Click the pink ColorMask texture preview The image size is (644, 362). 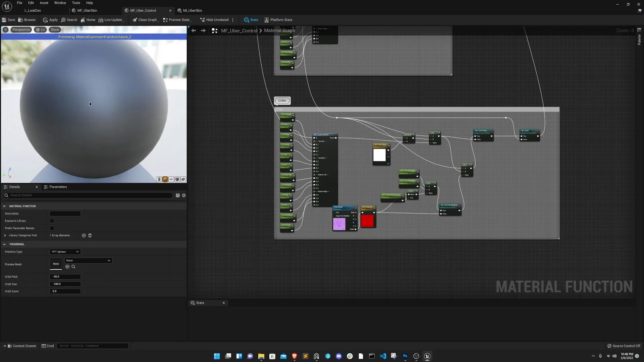[339, 224]
